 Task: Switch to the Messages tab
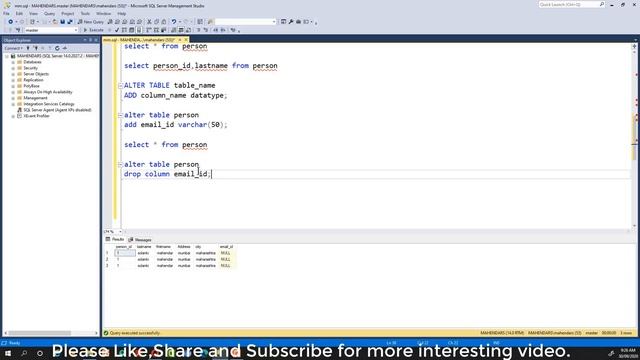click(140, 240)
